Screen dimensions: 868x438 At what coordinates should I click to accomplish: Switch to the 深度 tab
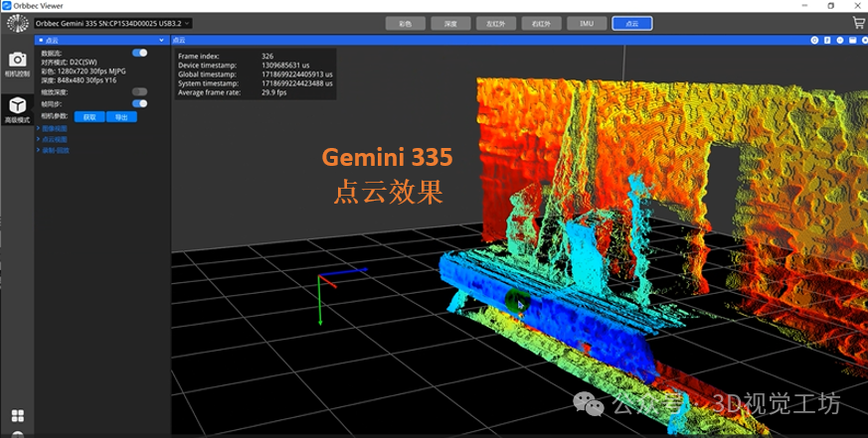(x=450, y=23)
